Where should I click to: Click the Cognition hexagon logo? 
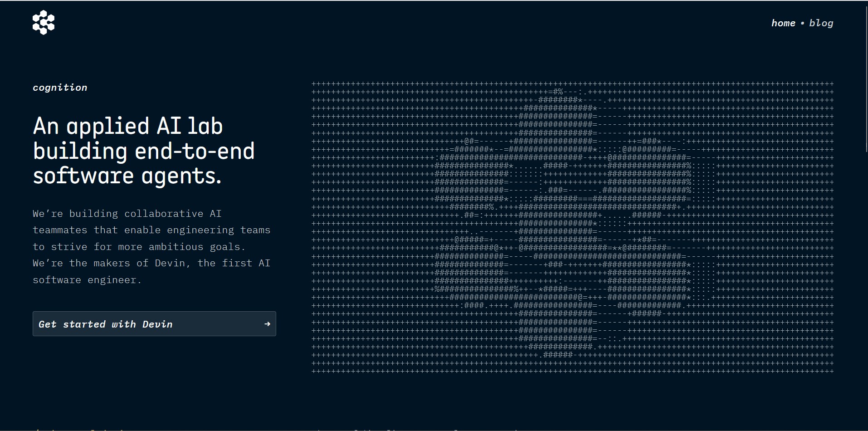(44, 22)
